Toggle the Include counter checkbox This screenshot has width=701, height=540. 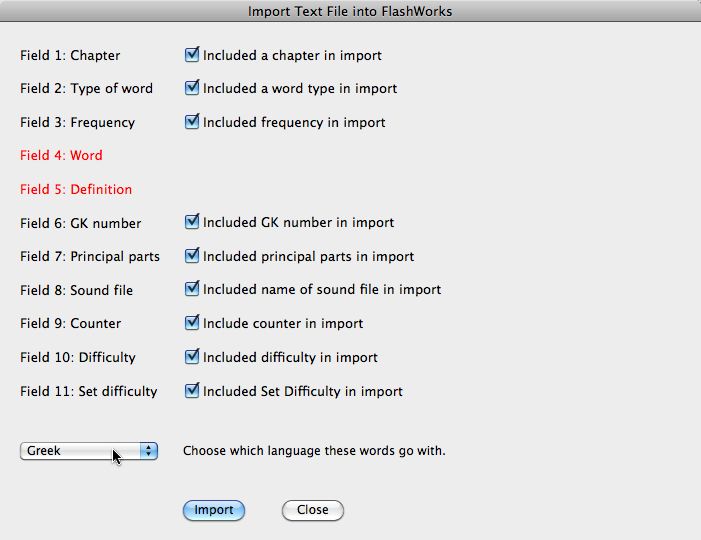tap(192, 323)
